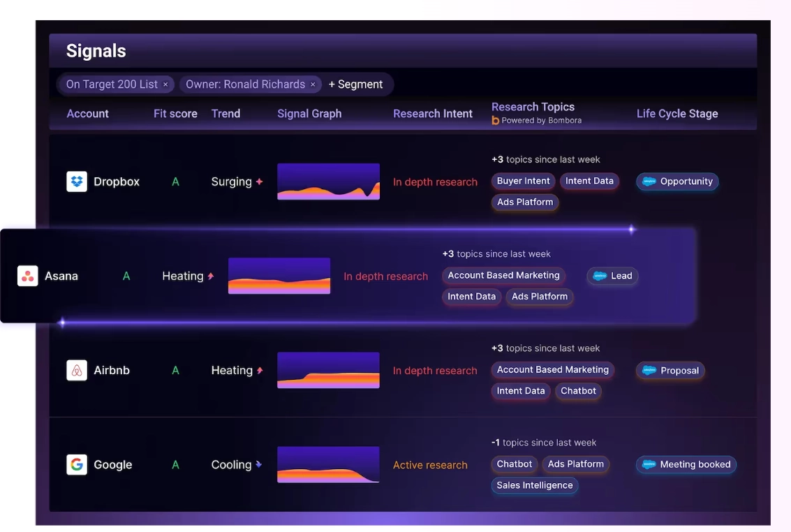Click the Intent Data topic tag for Dropbox
Screen dimensions: 791x532
pyautogui.click(x=589, y=181)
